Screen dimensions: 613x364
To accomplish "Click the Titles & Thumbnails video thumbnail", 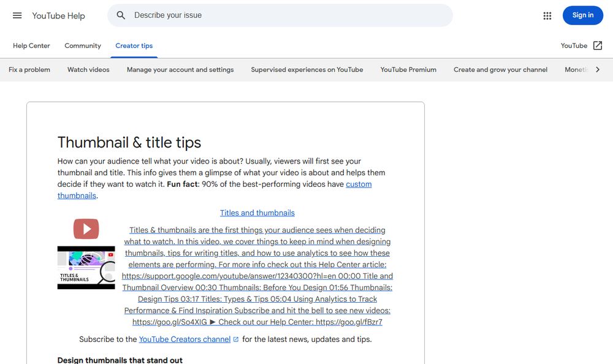I will [x=86, y=268].
